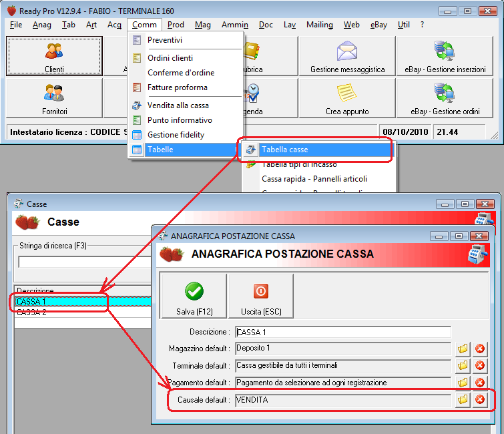The height and width of the screenshot is (434, 504).
Task: Click the Ordini clienti menu icon
Action: (x=137, y=58)
